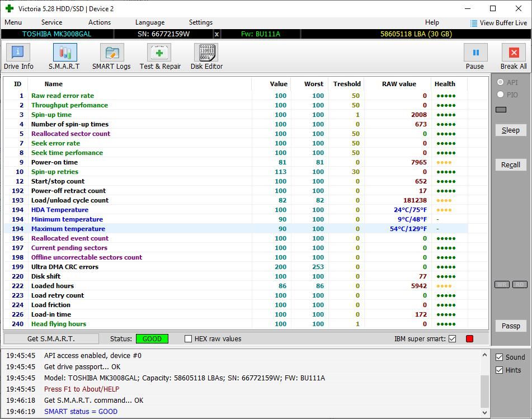Select the Maximum temperature row

236,229
